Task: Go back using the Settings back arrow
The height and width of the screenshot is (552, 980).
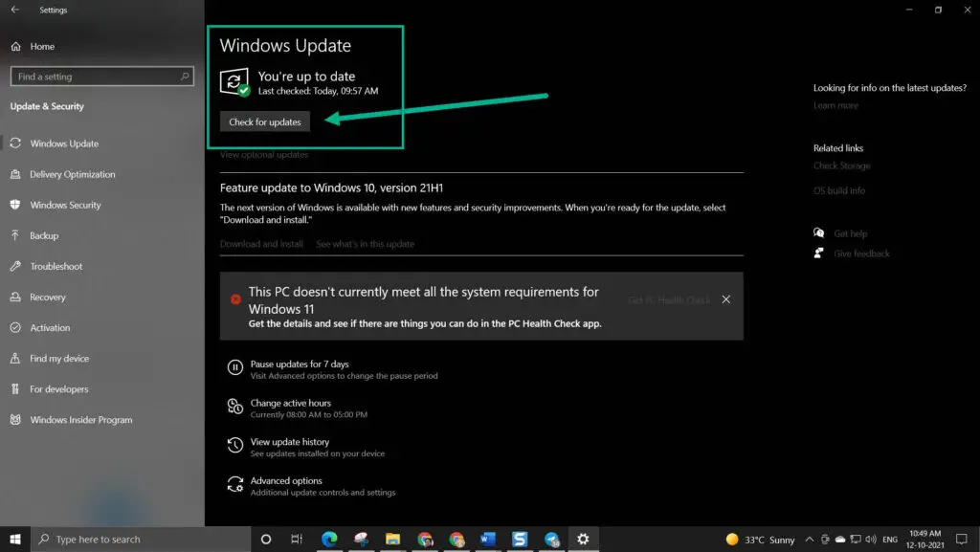Action: (15, 10)
